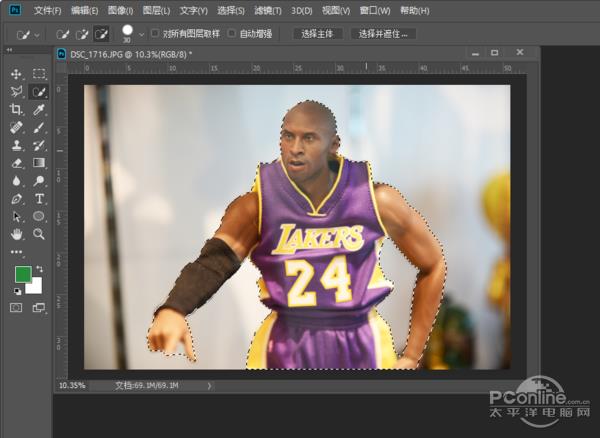The image size is (600, 438).
Task: Choose Subtract from Selection mode
Action: click(x=101, y=34)
